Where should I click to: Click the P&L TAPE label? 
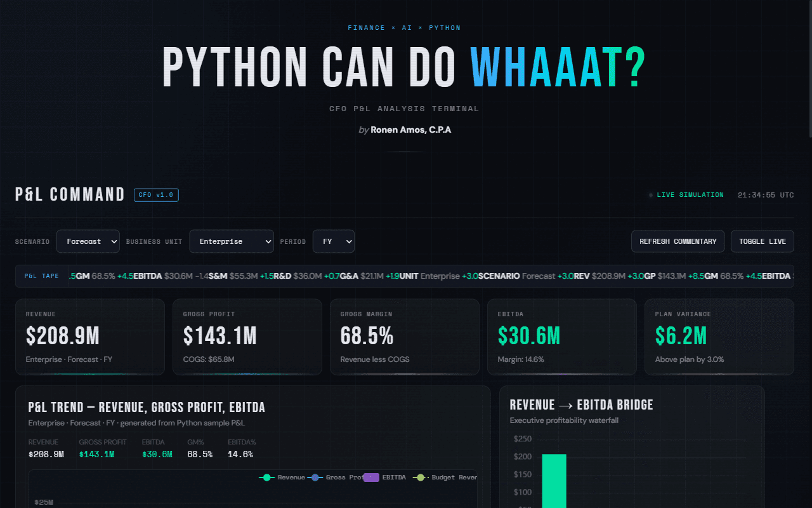pyautogui.click(x=42, y=276)
